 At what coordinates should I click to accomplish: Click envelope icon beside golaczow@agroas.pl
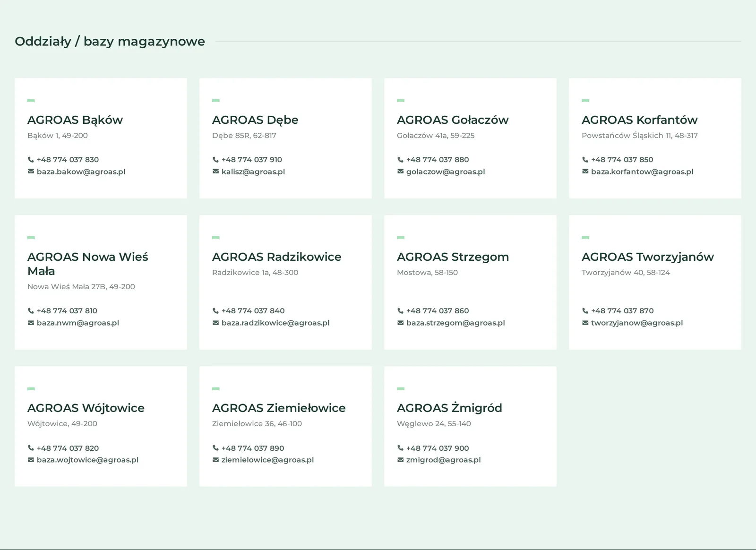click(400, 172)
